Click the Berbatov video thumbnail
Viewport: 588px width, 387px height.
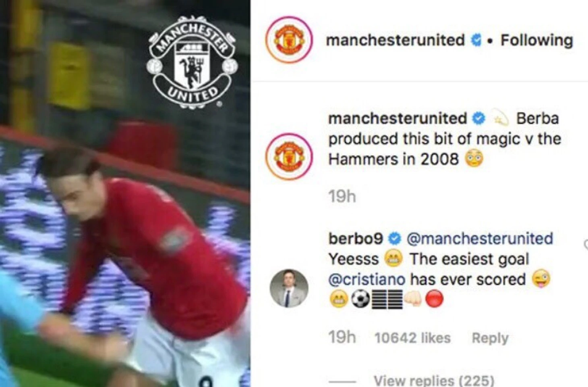125,193
